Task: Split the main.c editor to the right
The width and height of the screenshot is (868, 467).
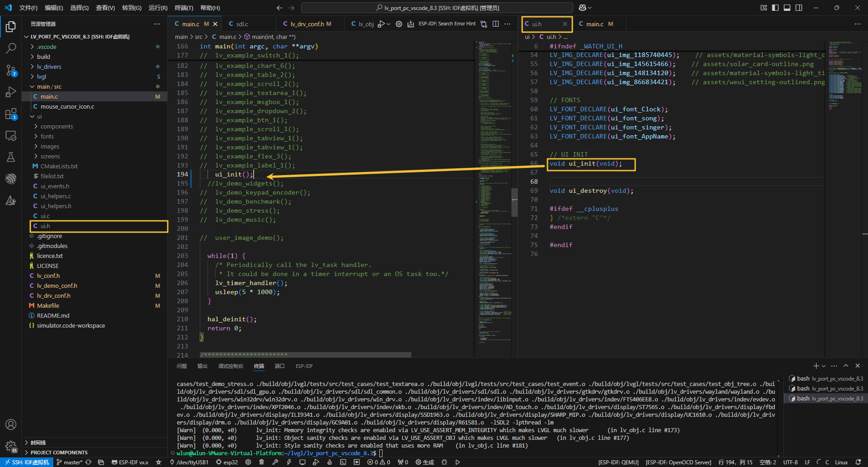Action: [495, 24]
